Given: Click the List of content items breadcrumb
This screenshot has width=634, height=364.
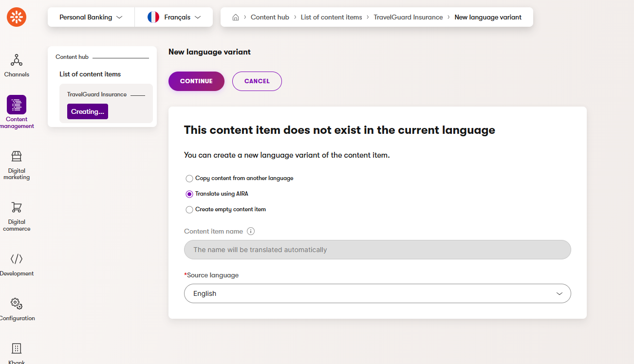Looking at the screenshot, I should 332,17.
